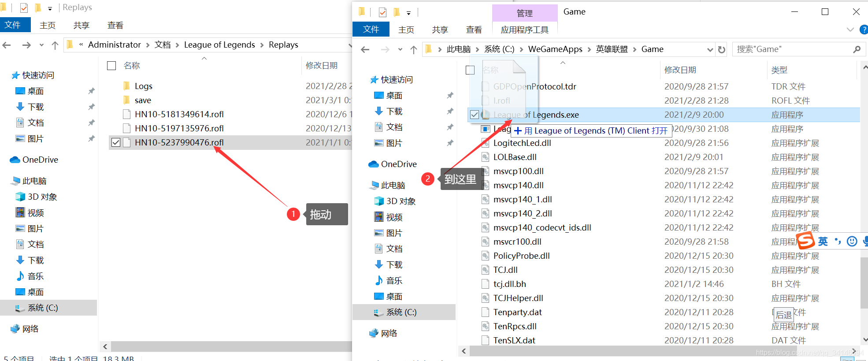Toggle select-all checkbox in Replays file list
The width and height of the screenshot is (868, 361).
[111, 66]
